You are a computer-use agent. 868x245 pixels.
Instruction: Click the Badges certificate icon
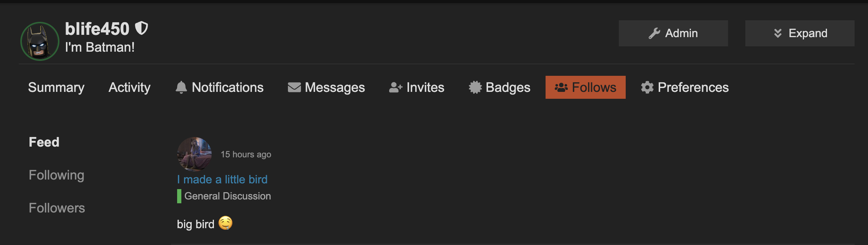475,87
